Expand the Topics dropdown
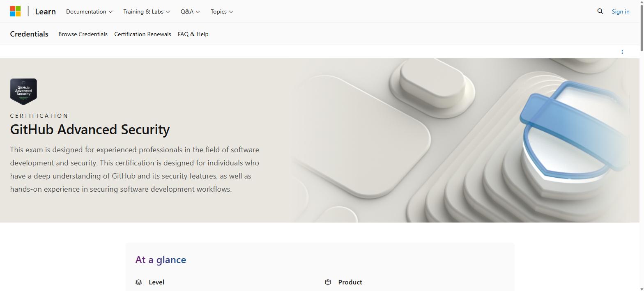 222,11
